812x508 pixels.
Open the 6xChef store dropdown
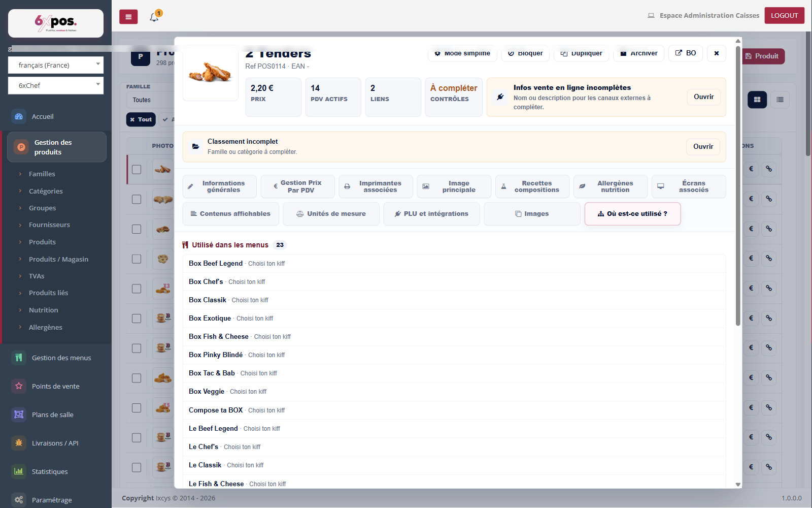coord(56,85)
